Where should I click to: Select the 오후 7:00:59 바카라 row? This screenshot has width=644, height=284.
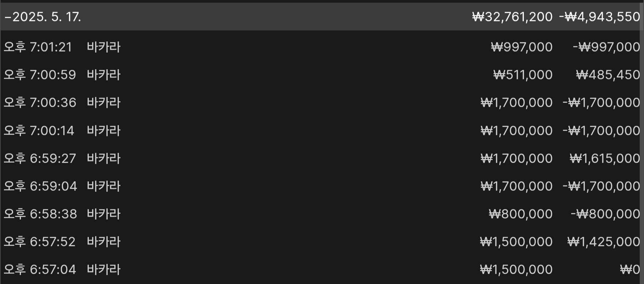322,75
